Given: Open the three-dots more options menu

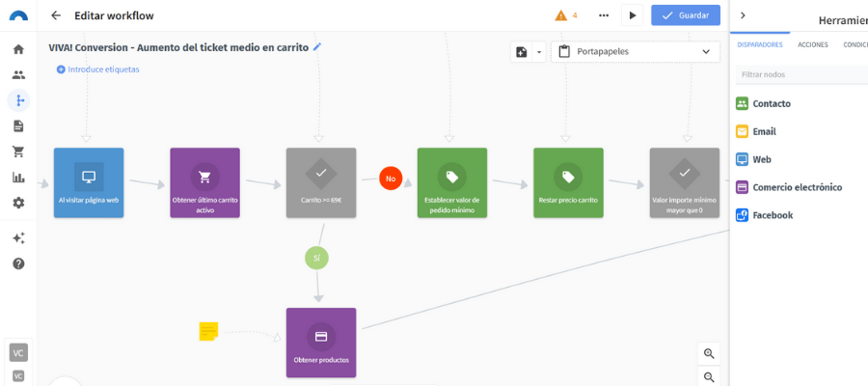Looking at the screenshot, I should click(x=604, y=15).
